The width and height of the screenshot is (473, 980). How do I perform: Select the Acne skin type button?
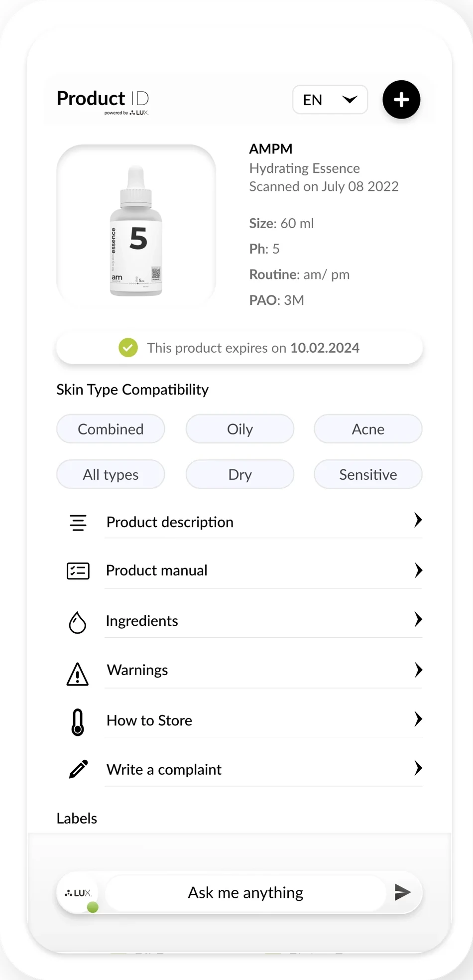(x=368, y=429)
